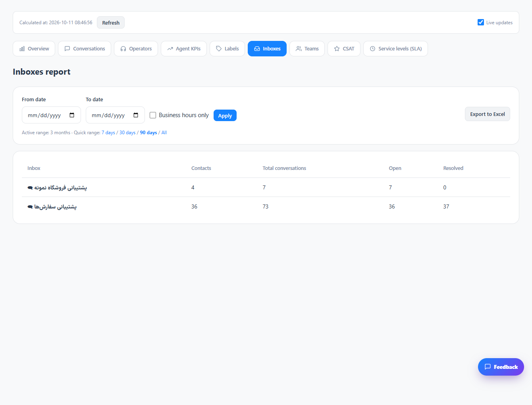Switch to the Overview tab
Image resolution: width=532 pixels, height=405 pixels.
pyautogui.click(x=34, y=49)
